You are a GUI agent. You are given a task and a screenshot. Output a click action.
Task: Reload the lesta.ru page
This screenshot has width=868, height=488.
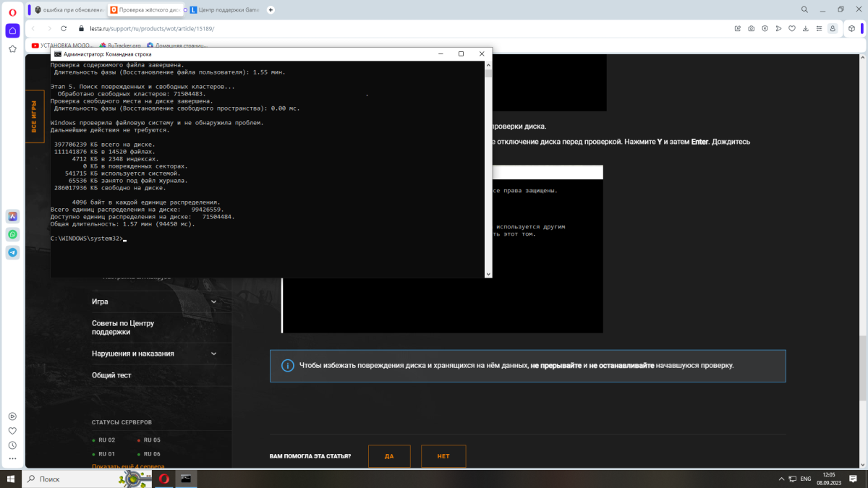(65, 28)
